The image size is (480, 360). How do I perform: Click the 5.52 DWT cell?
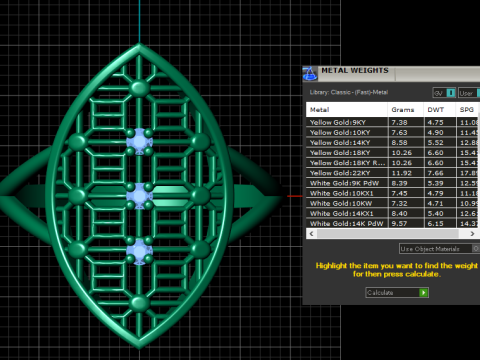click(440, 143)
